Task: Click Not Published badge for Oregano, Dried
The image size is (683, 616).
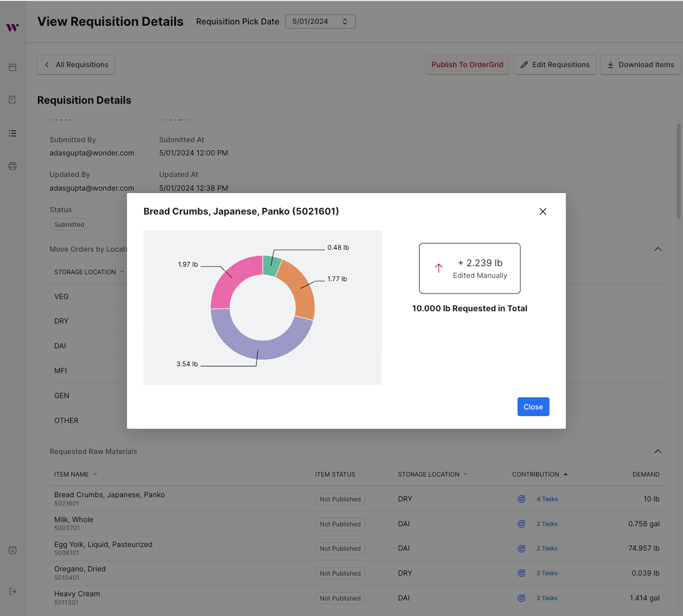Action: [x=340, y=574]
